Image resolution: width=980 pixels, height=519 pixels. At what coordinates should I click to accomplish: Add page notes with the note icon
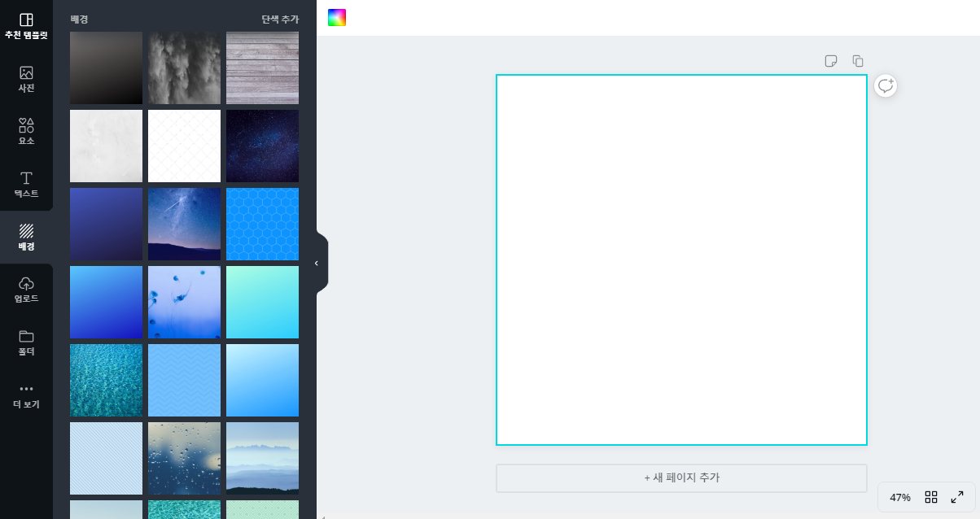tap(831, 61)
